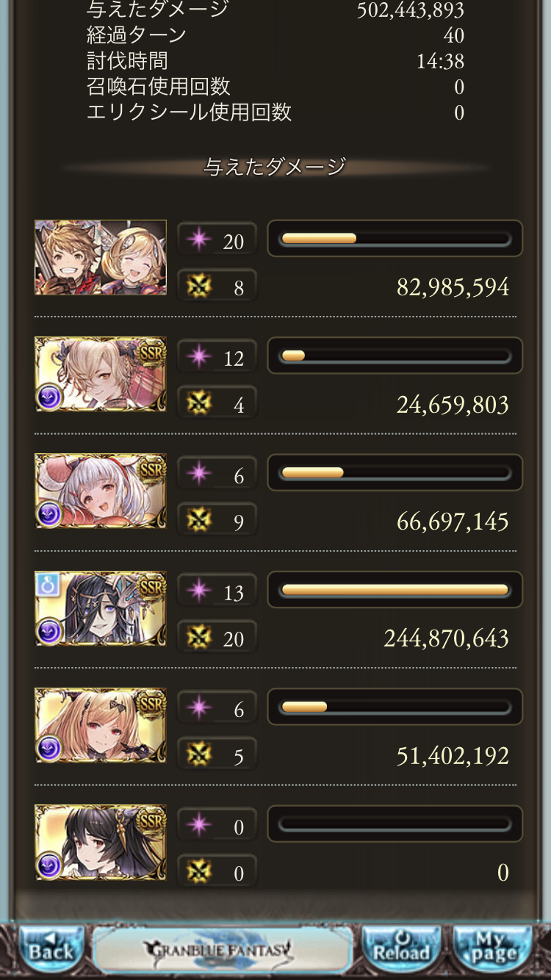Open My page from bottom bar
Screen dimensions: 551x980
coord(492,949)
